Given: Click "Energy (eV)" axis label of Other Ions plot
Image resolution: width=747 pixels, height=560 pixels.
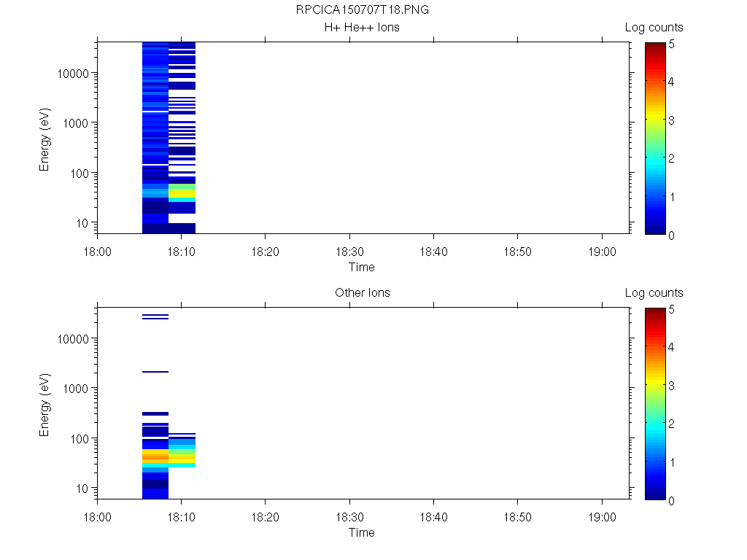Looking at the screenshot, I should [44, 405].
